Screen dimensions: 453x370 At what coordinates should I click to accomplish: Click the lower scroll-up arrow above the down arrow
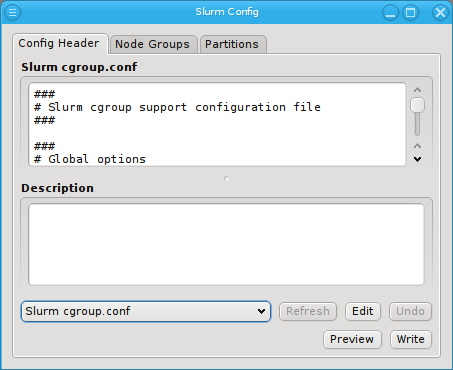pyautogui.click(x=417, y=146)
